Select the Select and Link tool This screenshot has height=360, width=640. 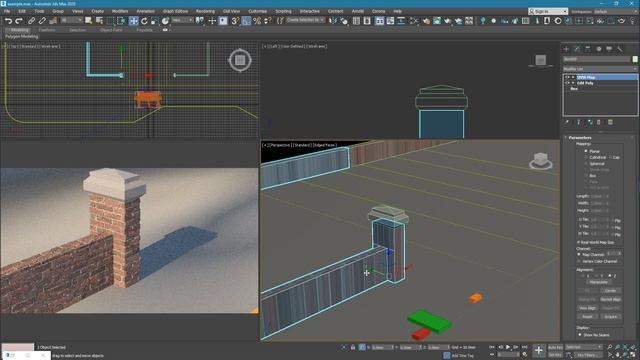tap(31, 21)
